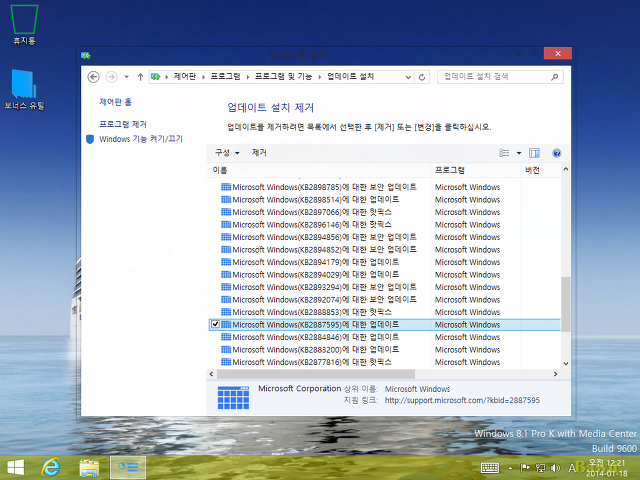This screenshot has height=480, width=640.
Task: Select the KB2883200 update row
Action: (384, 350)
